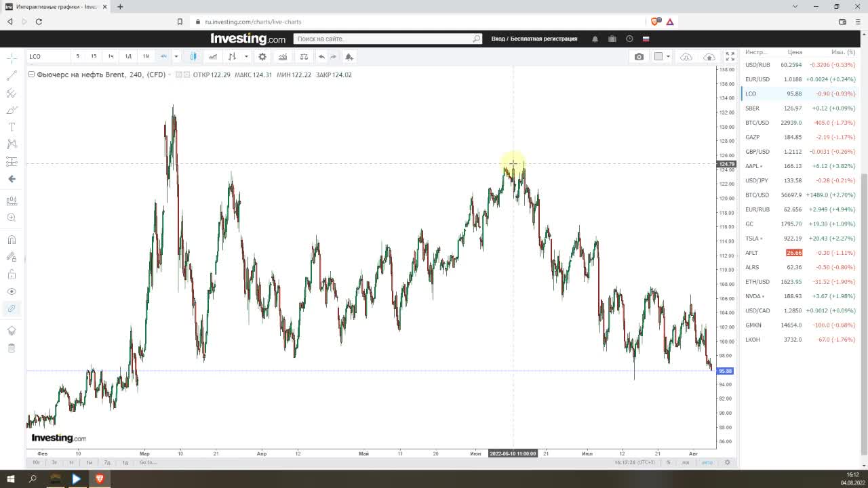The width and height of the screenshot is (868, 488).
Task: Save chart layout to the cloud
Action: 709,56
